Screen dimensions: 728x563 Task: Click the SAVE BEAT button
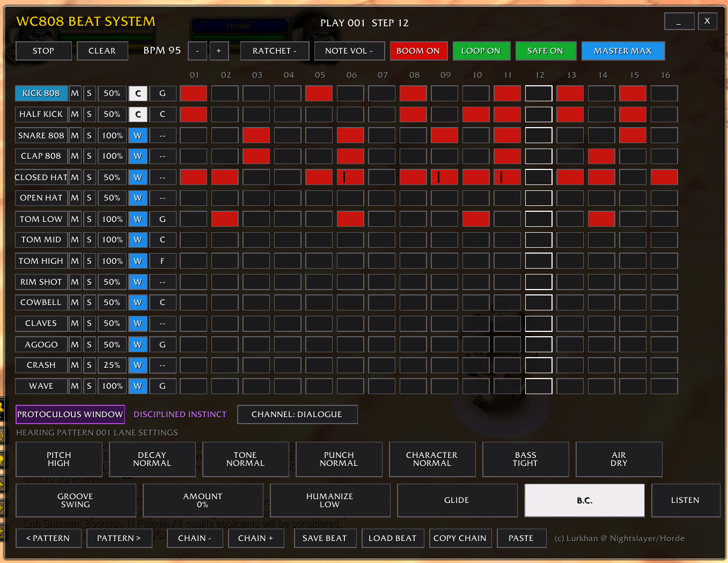pyautogui.click(x=325, y=538)
